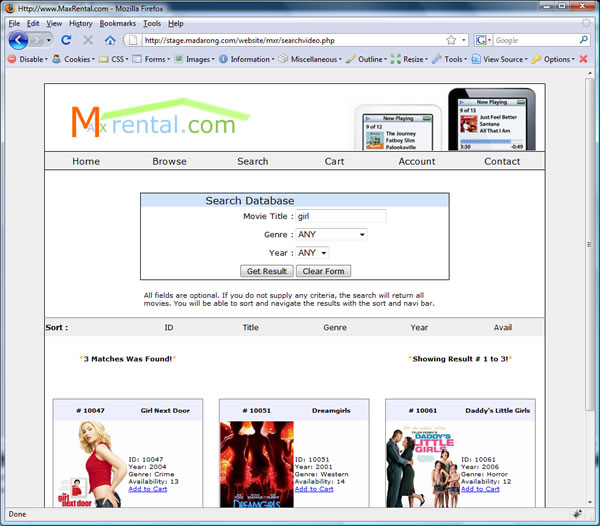Screen dimensions: 600x526
Task: Click the Girl Next Door poster thumbnail
Action: click(x=83, y=463)
